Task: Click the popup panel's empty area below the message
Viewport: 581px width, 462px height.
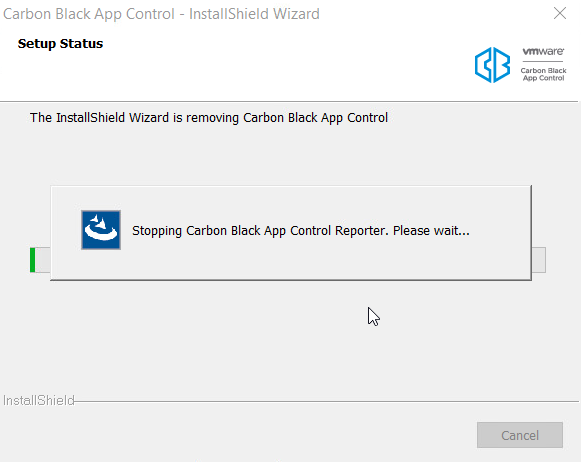Action: 291,263
